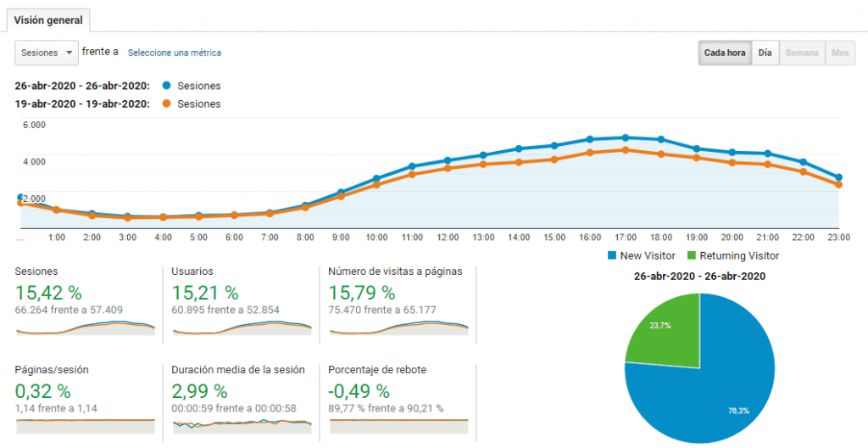Click the Returning Visitor legend square
Image resolution: width=868 pixels, height=448 pixels.
(692, 255)
